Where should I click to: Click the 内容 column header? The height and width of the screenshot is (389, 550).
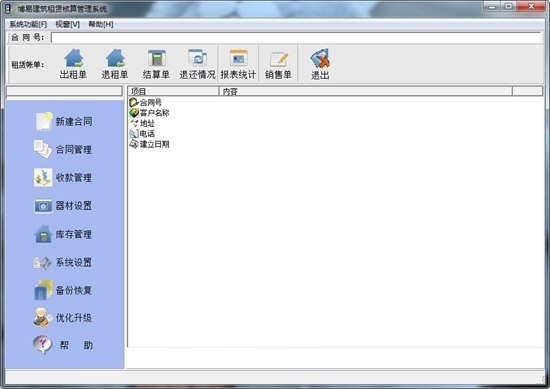coord(365,92)
